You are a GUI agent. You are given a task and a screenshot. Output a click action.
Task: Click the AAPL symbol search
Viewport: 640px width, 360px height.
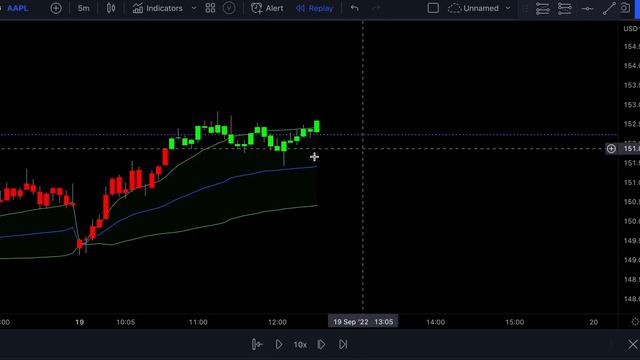[18, 8]
